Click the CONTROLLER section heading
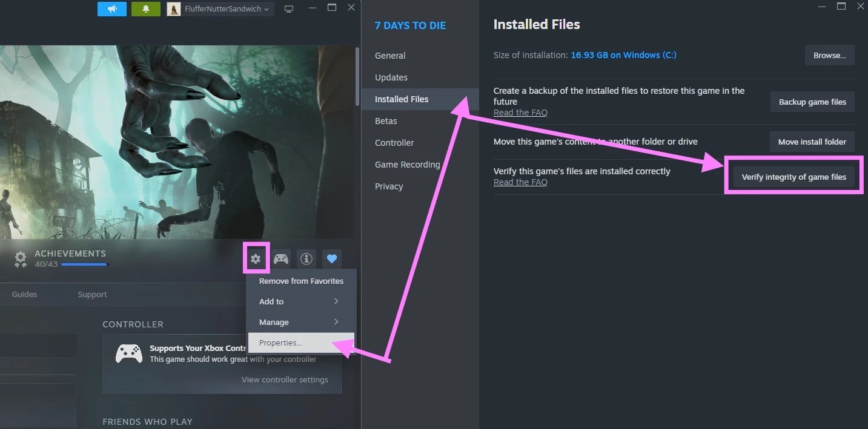Image resolution: width=868 pixels, height=429 pixels. tap(133, 324)
